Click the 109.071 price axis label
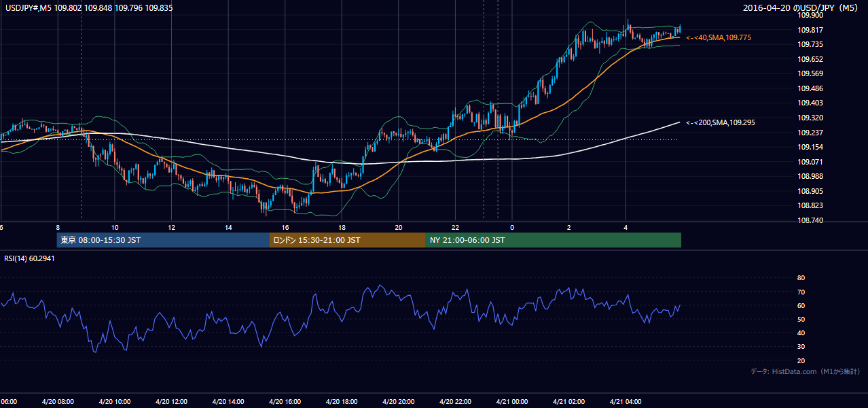868x408 pixels. 810,162
